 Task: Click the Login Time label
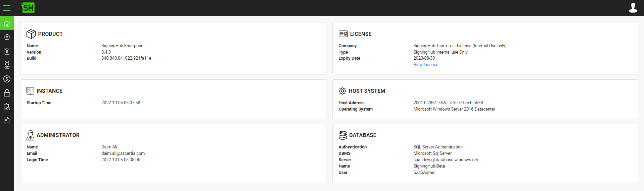click(37, 160)
